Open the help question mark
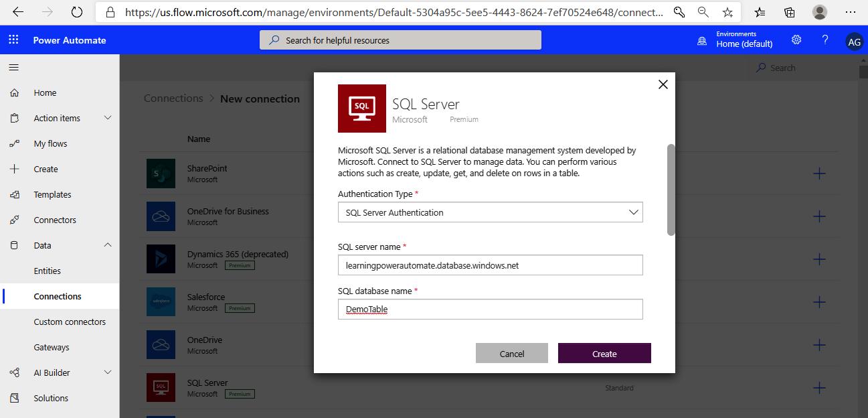 coord(825,40)
